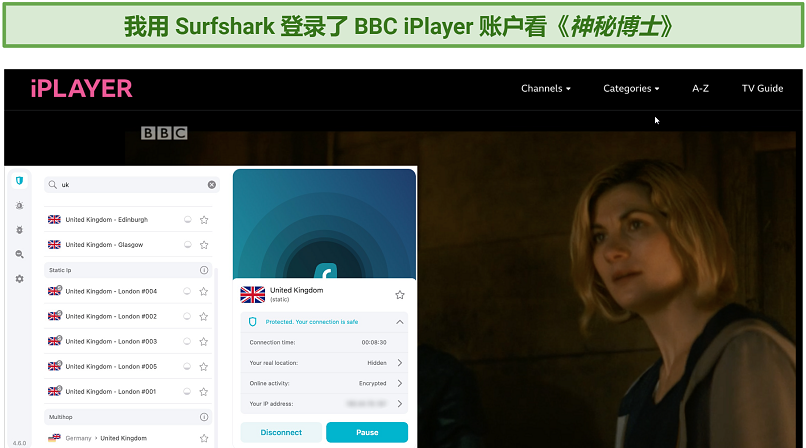This screenshot has width=806, height=448.
Task: Open the VPN shield tab in Surfshark sidebar
Action: tap(19, 181)
